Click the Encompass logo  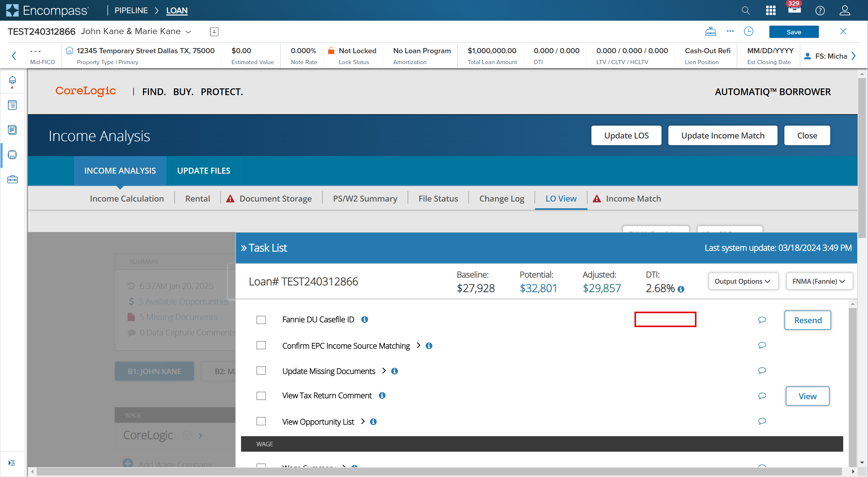[x=47, y=10]
